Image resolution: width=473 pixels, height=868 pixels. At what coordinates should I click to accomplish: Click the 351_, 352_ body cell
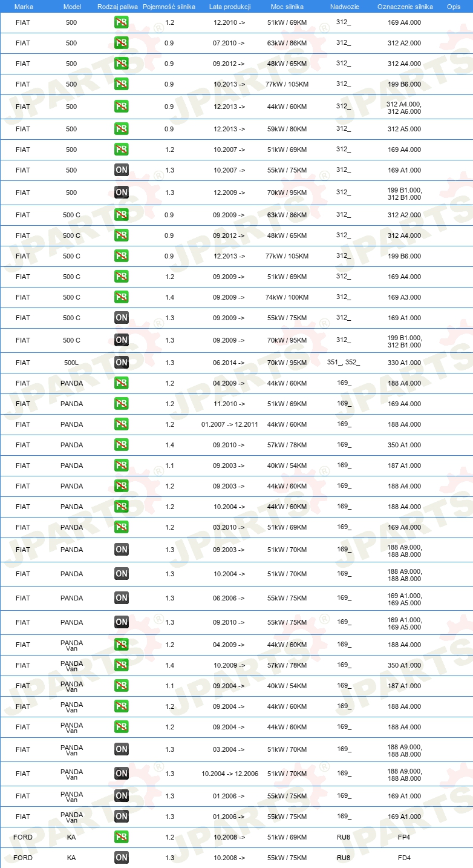pos(344,363)
